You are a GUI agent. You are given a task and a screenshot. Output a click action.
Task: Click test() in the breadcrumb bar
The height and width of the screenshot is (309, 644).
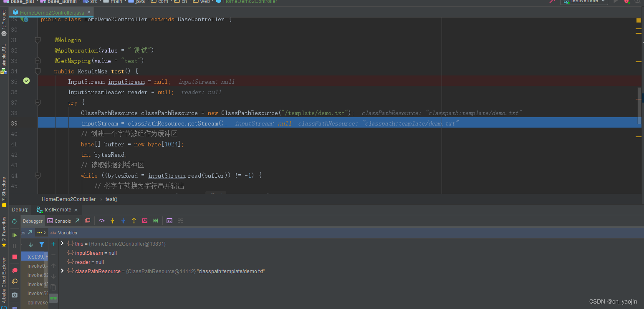point(111,199)
